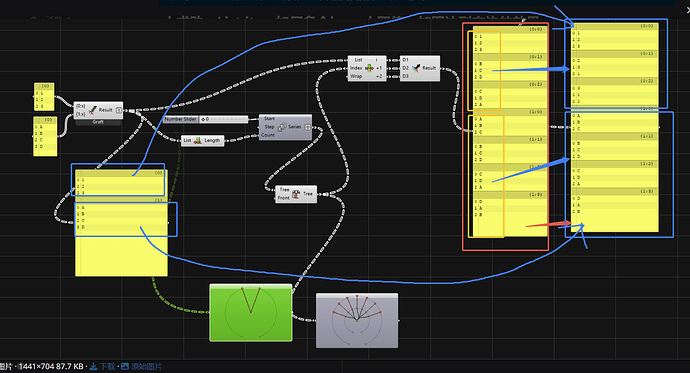Click the Length output of List Length
This screenshot has height=373, width=690.
tap(212, 140)
